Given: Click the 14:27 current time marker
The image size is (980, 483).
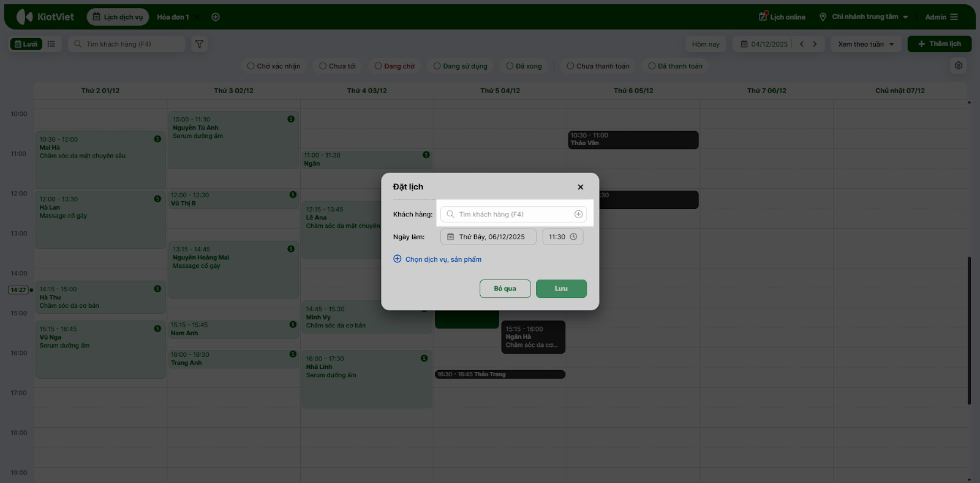Looking at the screenshot, I should [x=18, y=290].
